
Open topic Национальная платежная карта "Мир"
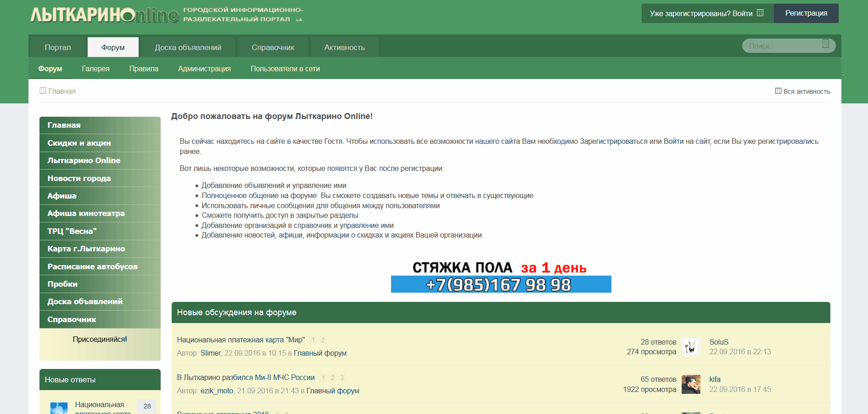tap(241, 340)
